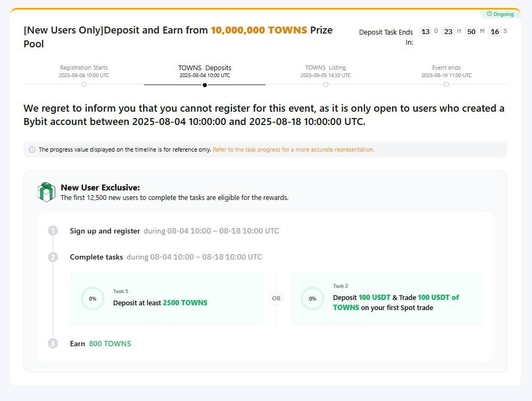
Task: Click the "Earn" step label
Action: coord(77,344)
